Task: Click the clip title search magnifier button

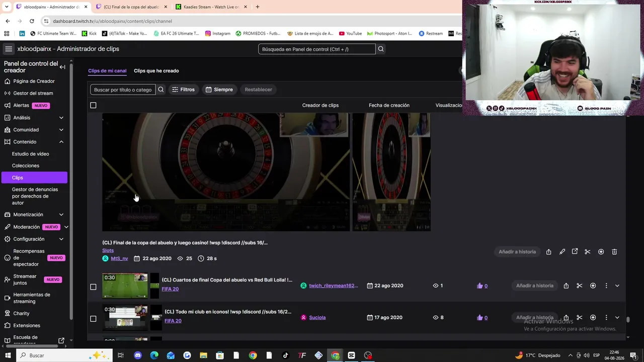Action: [x=161, y=89]
